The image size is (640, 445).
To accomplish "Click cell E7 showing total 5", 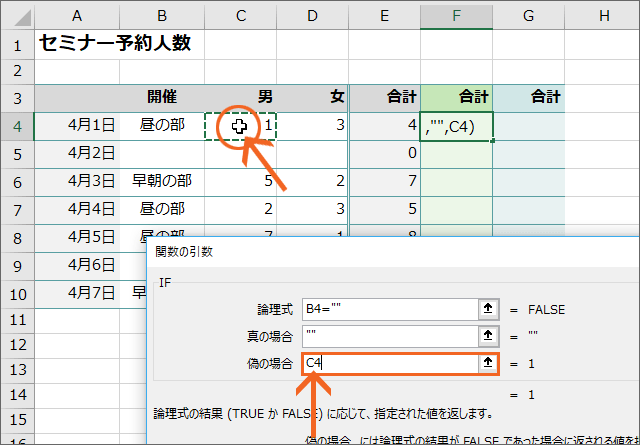I will (x=384, y=210).
